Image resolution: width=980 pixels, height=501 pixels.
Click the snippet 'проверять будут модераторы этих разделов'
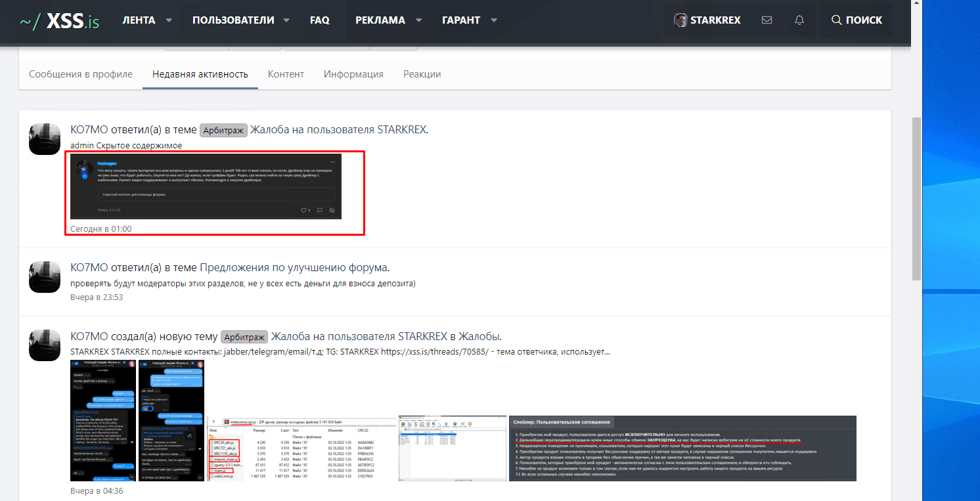[243, 284]
